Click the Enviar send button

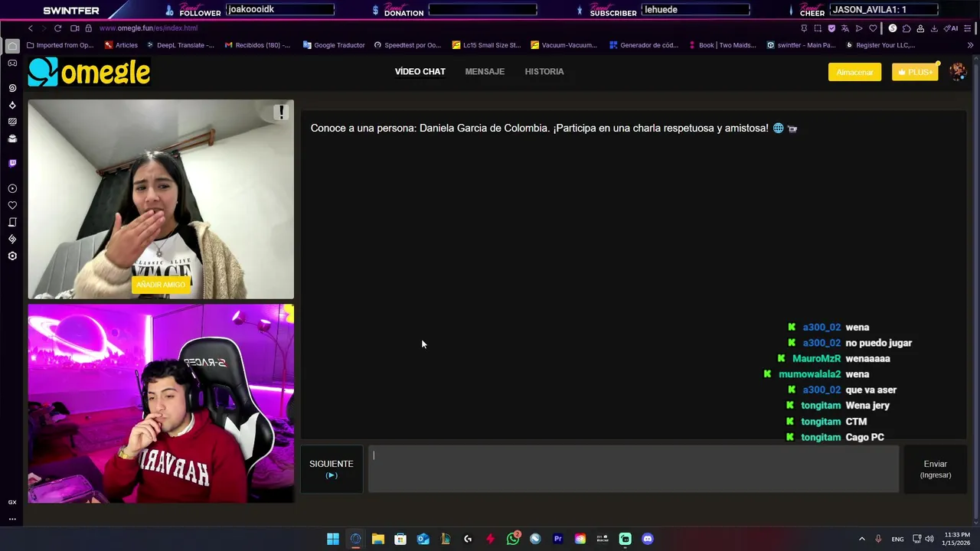click(936, 469)
